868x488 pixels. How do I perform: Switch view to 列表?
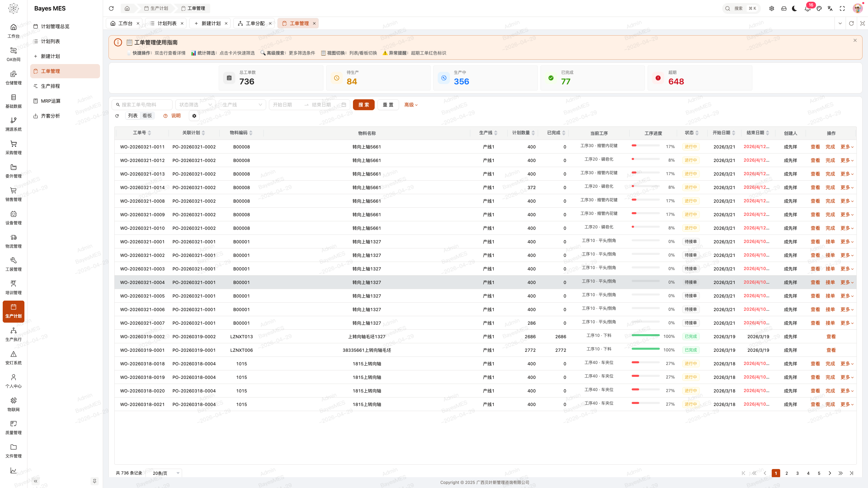click(133, 116)
